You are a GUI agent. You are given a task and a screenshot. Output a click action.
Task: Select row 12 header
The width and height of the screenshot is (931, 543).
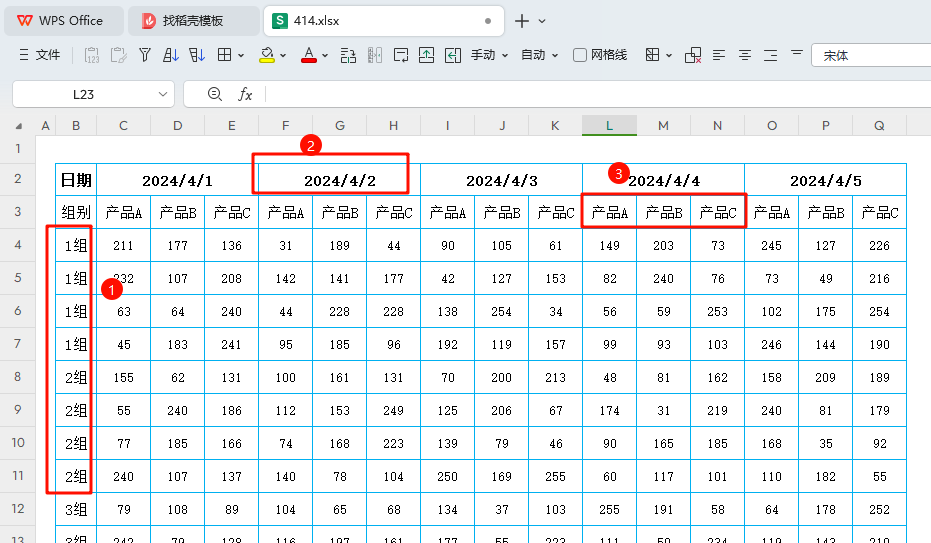point(18,509)
